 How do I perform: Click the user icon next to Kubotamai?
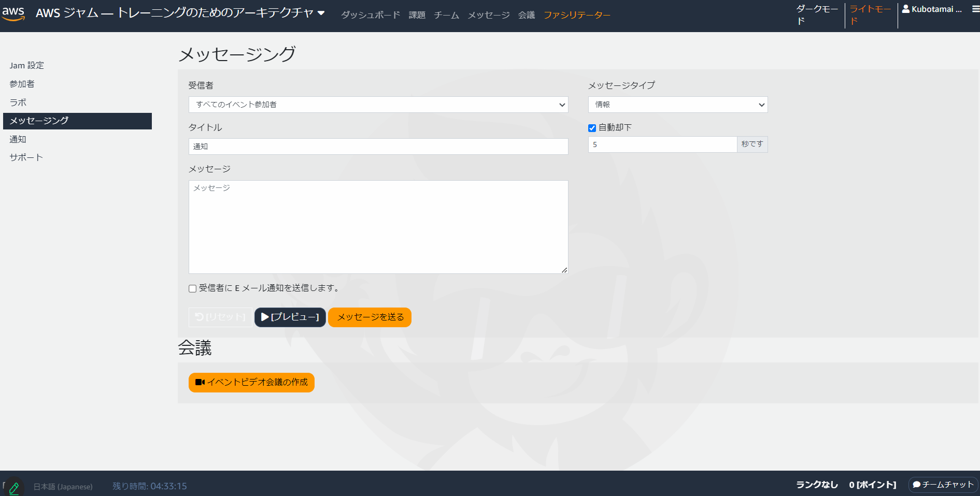pos(906,8)
